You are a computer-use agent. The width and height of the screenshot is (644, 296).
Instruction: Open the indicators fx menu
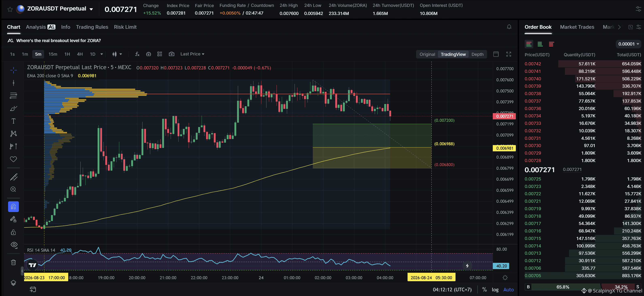tap(137, 54)
